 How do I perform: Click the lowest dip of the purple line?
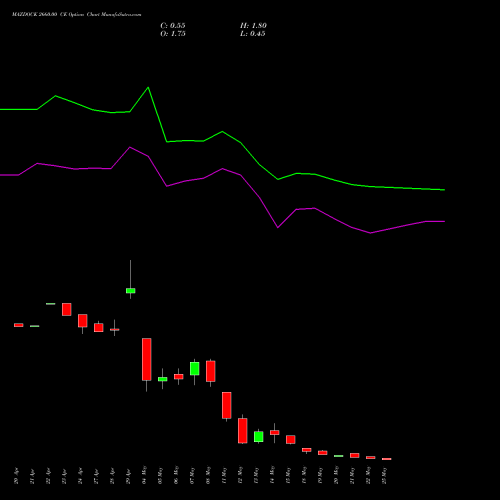tap(370, 233)
